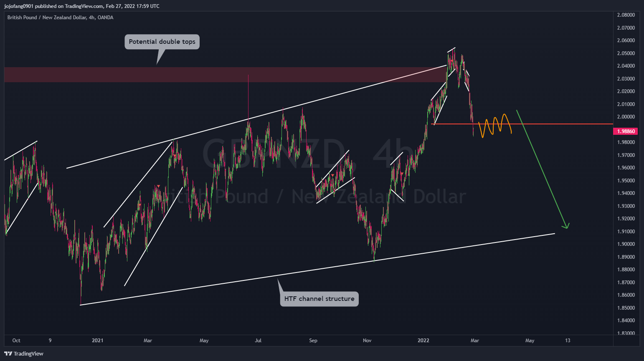Click the 'Nov' time axis label
The image size is (644, 361).
[367, 341]
